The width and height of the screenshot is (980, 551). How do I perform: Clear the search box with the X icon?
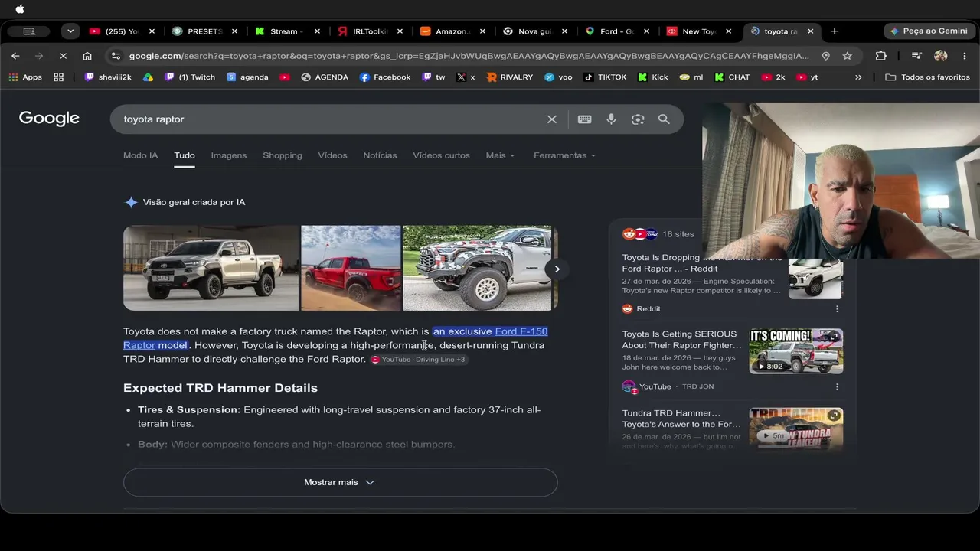(x=551, y=119)
